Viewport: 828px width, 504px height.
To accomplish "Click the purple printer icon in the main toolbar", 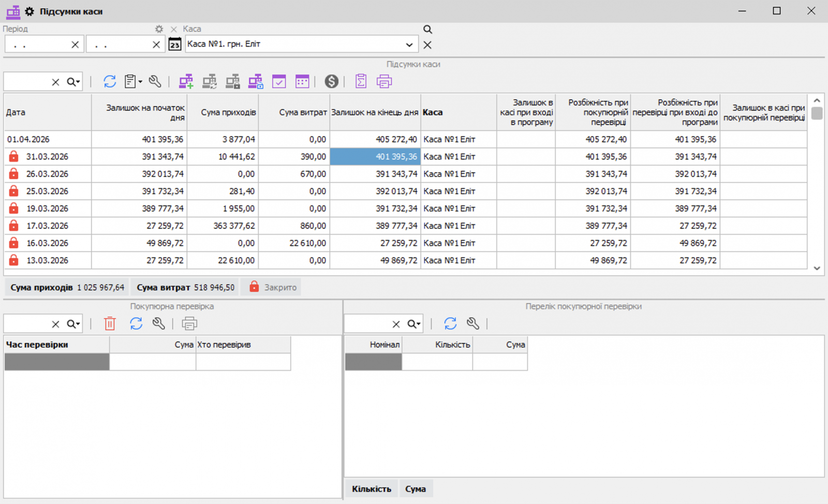I will coord(384,82).
